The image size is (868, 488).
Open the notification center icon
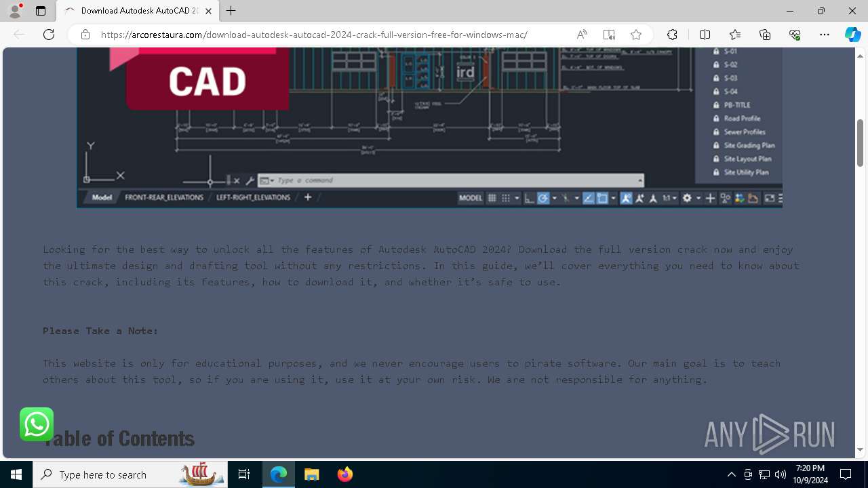[x=846, y=474]
